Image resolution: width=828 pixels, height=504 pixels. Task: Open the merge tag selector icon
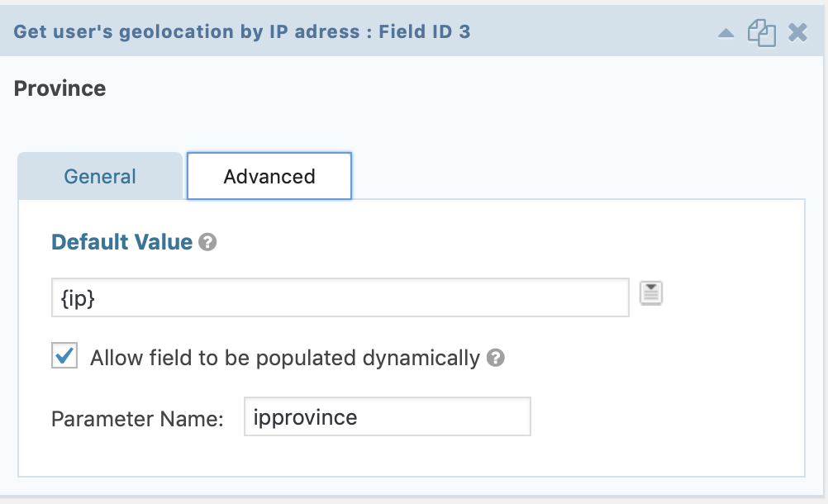pyautogui.click(x=651, y=293)
